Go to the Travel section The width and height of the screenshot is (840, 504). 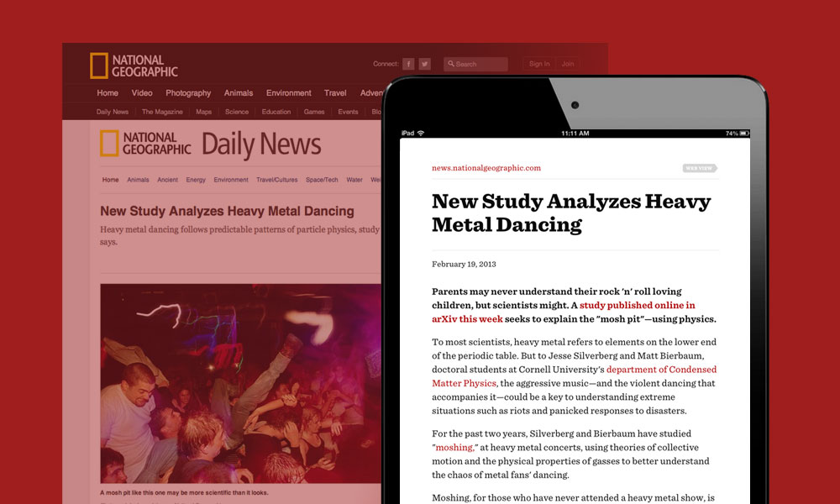[x=335, y=92]
